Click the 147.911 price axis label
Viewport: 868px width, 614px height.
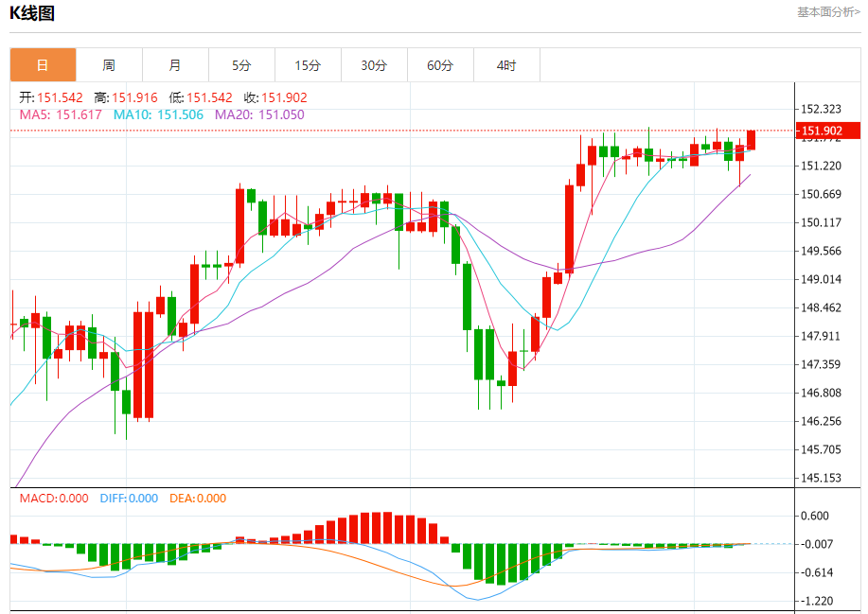click(821, 336)
